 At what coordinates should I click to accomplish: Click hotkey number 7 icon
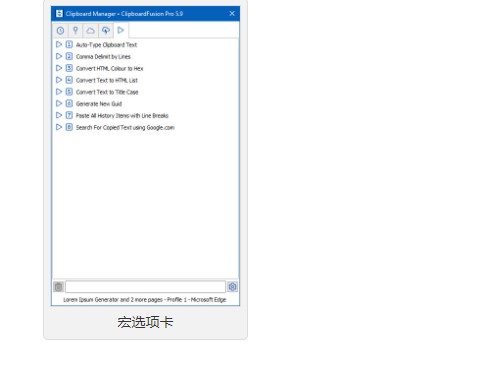click(69, 115)
